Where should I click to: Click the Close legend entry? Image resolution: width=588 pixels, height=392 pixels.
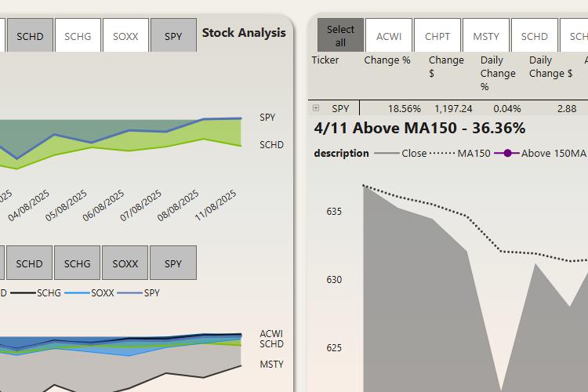400,153
